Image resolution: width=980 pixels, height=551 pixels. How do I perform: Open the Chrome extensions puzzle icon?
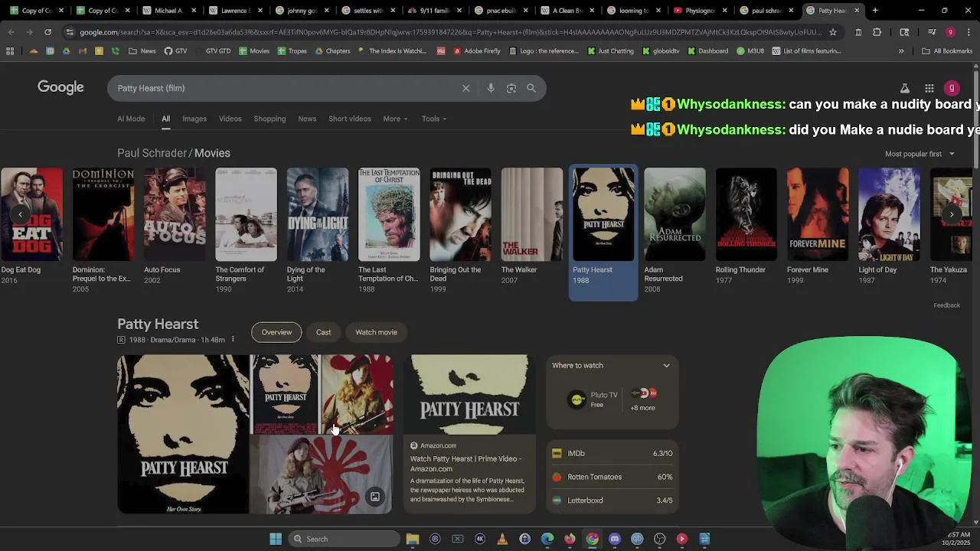877,32
